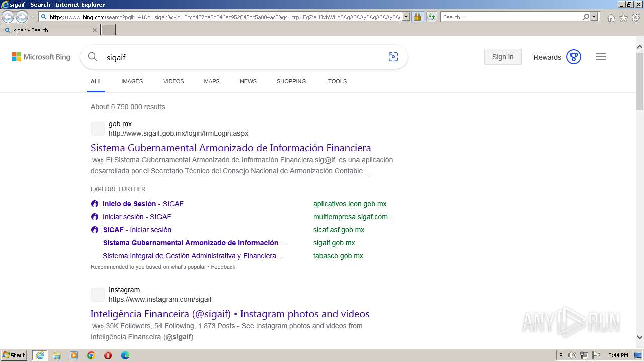644x362 pixels.
Task: Open File Explorer folder taskbar icon
Action: tap(57, 355)
